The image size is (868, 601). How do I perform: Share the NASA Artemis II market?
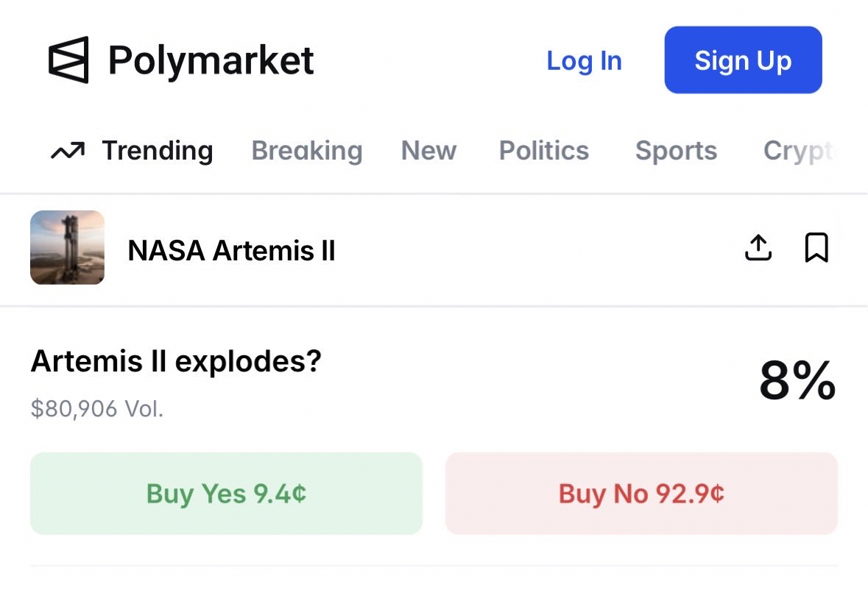(758, 248)
